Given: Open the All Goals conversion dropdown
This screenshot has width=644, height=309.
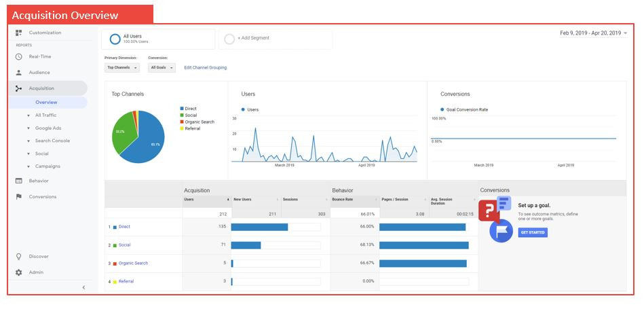Looking at the screenshot, I should tap(162, 67).
